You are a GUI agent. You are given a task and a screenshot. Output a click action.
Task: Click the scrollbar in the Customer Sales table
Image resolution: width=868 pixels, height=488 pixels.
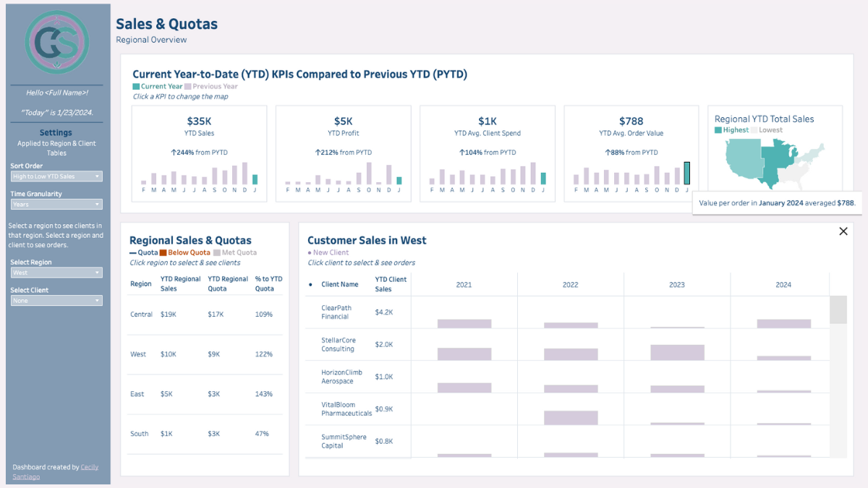[x=839, y=311]
